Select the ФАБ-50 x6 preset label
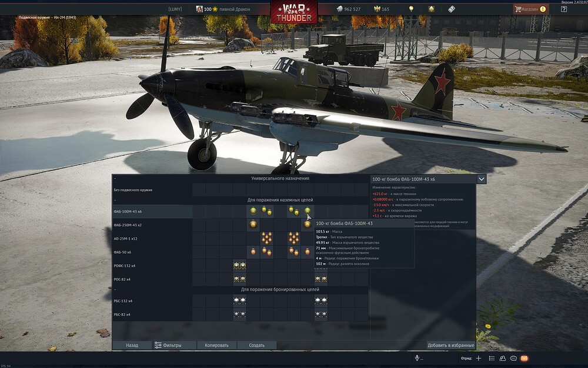The height and width of the screenshot is (368, 588). (x=122, y=252)
